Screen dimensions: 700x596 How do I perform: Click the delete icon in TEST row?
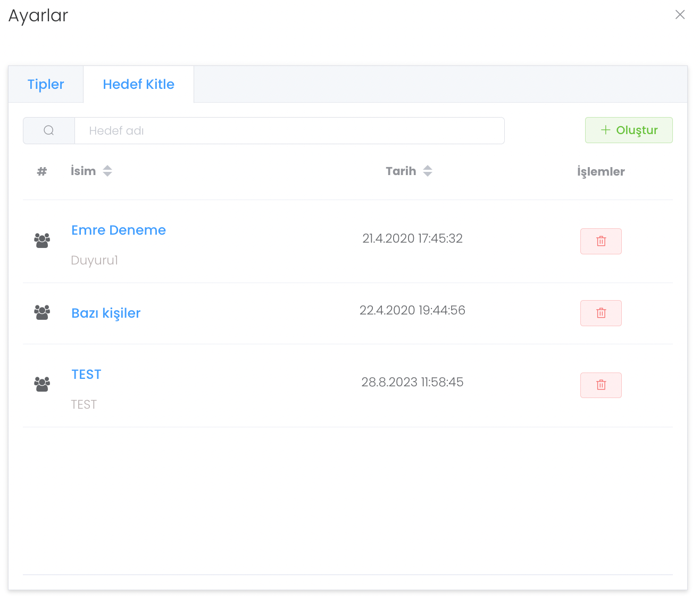pos(601,385)
